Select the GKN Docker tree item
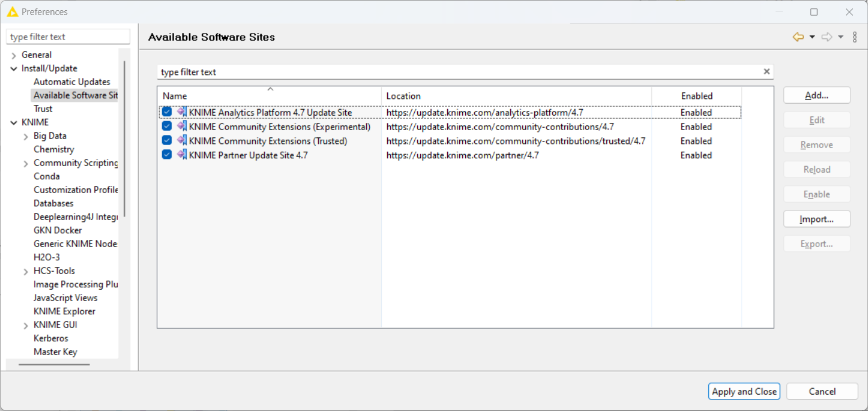 pyautogui.click(x=58, y=230)
